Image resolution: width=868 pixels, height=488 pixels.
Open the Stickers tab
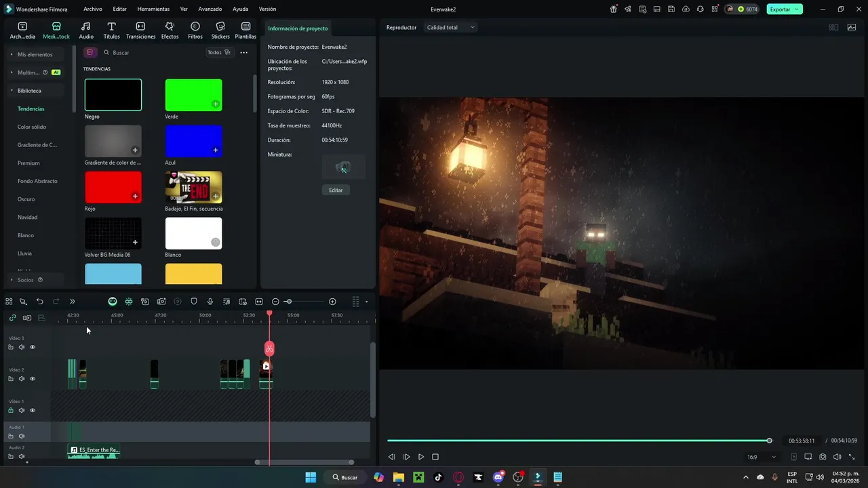click(220, 30)
